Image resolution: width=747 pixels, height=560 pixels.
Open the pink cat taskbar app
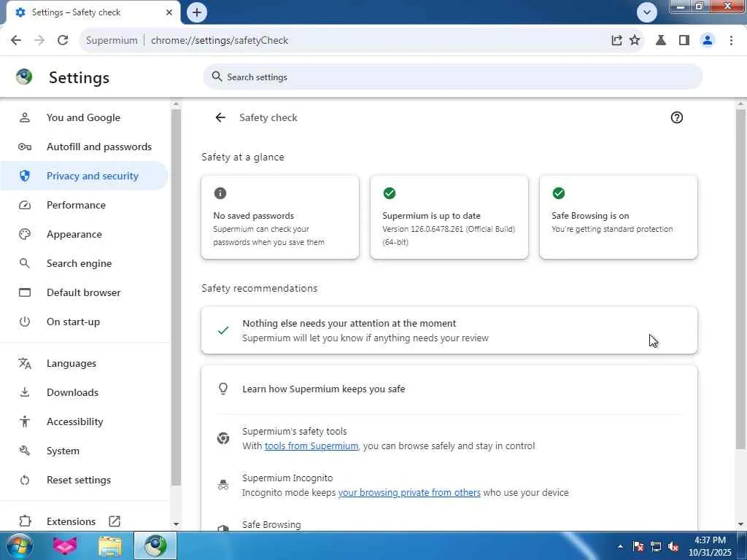tap(65, 545)
